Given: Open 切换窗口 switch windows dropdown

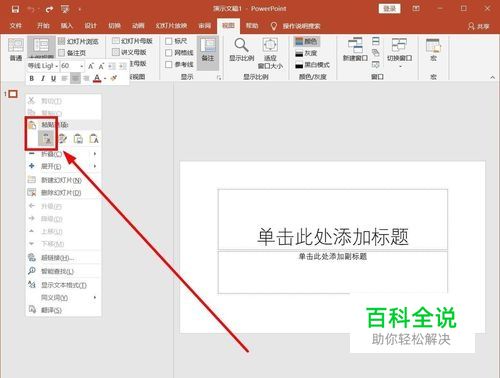Looking at the screenshot, I should point(399,53).
